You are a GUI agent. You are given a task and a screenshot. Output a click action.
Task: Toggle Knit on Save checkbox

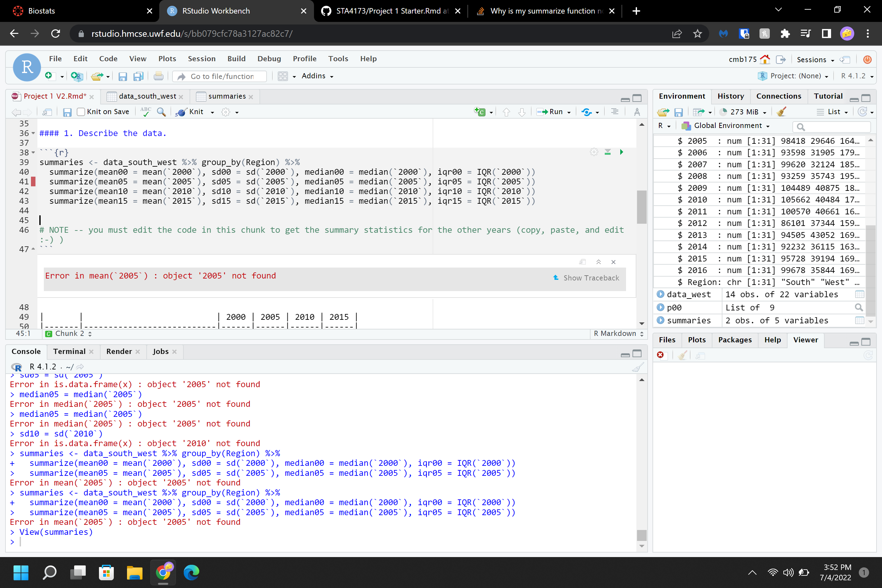(x=81, y=112)
